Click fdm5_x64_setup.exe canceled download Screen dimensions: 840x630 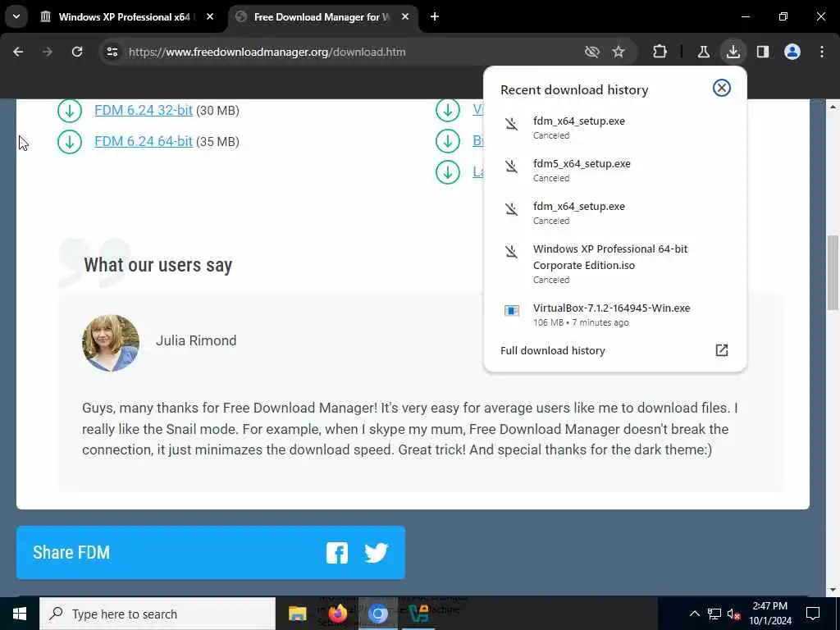pos(614,171)
